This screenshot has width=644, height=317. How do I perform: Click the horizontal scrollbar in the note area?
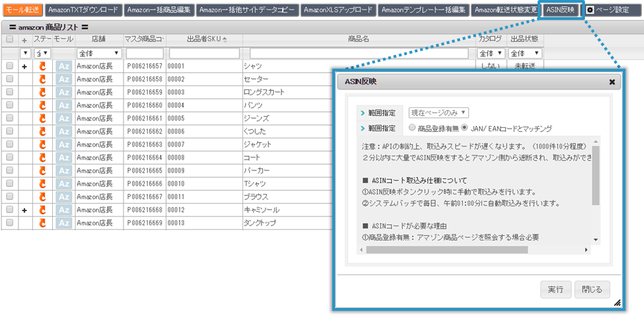click(447, 250)
